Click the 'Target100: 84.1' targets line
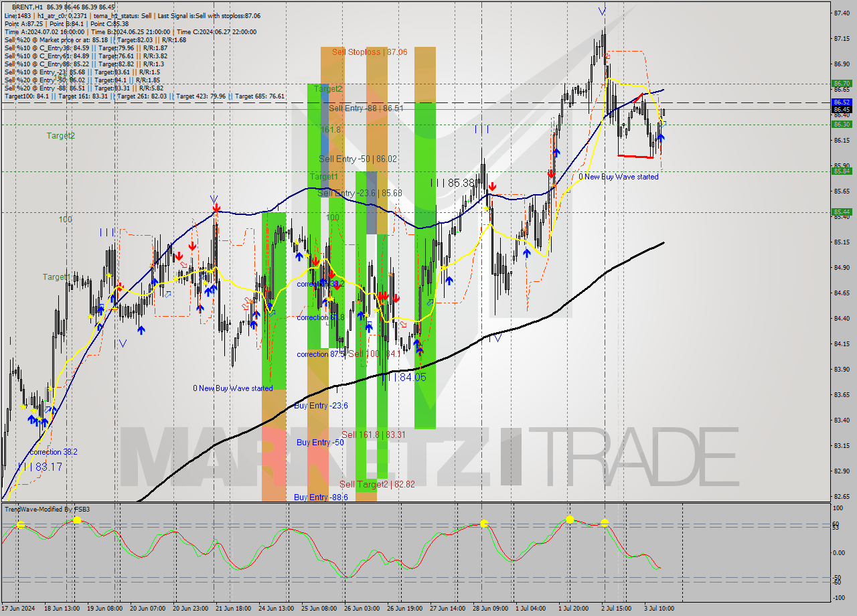Screen dimensions: 857x616 coord(145,96)
